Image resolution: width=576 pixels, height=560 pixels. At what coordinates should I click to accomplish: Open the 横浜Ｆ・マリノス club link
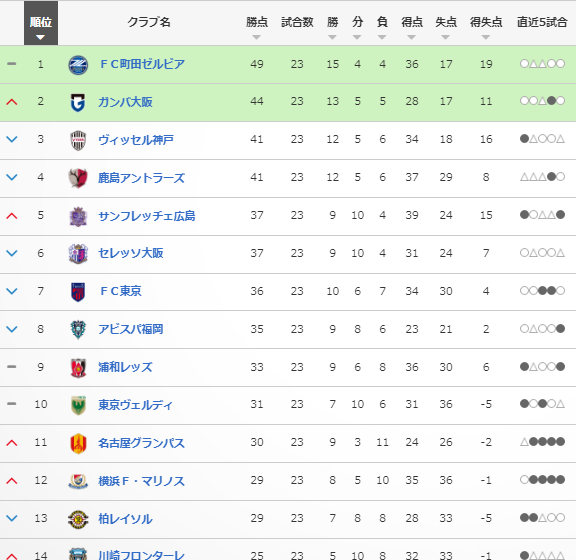pyautogui.click(x=141, y=481)
